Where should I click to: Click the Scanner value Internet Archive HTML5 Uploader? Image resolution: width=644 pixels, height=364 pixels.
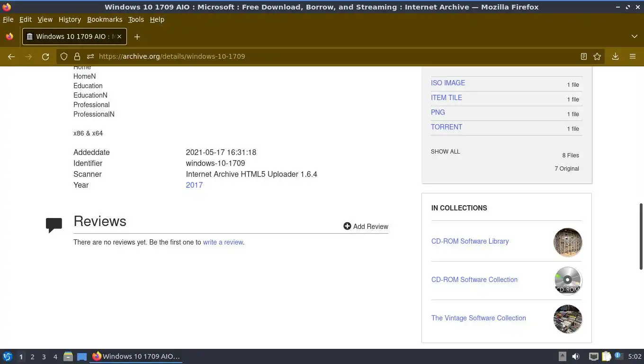(251, 174)
